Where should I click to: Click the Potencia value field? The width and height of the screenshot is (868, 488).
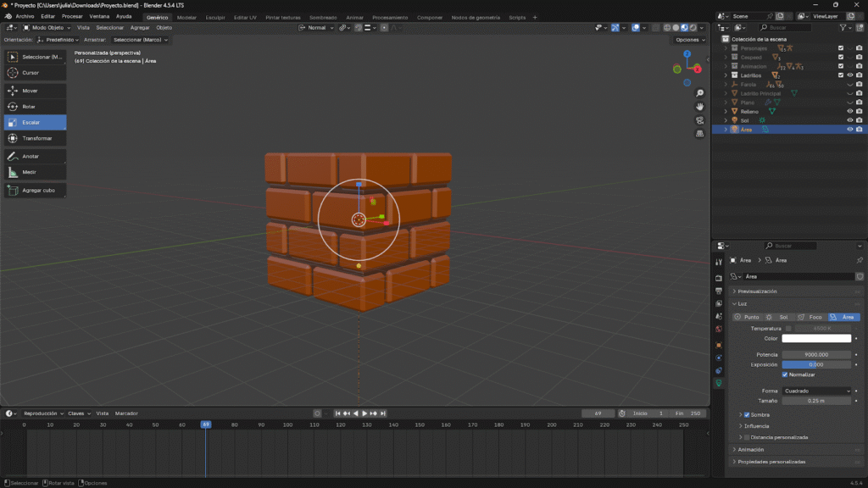point(816,355)
